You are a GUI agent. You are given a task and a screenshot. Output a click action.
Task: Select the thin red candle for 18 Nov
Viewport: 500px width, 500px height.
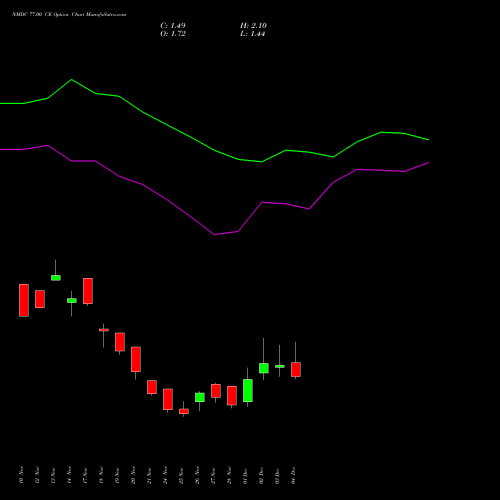tap(104, 330)
